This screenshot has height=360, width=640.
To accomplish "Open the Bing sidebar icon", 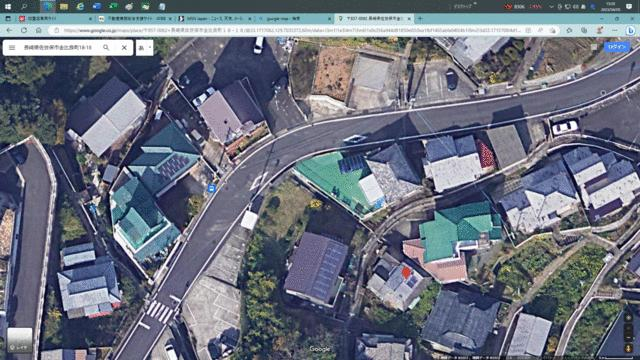I will point(631,30).
